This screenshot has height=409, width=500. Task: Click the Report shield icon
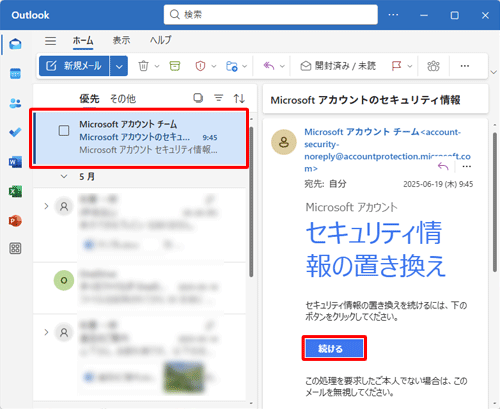(200, 66)
